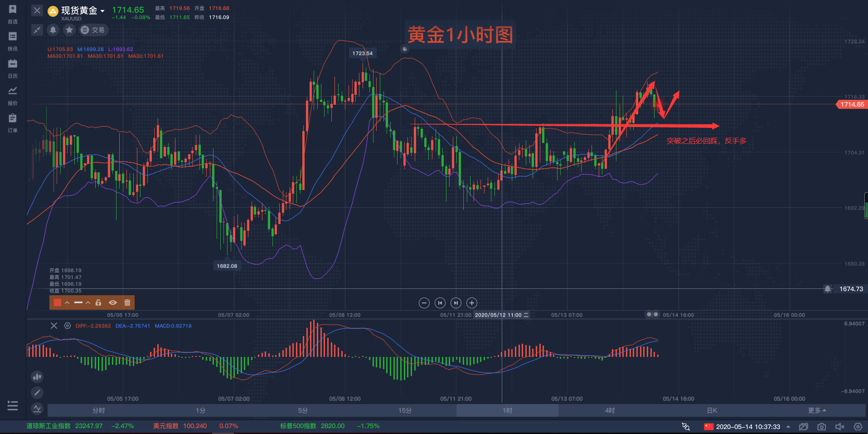
Task: Zoom in the chart with the plus button
Action: click(472, 303)
